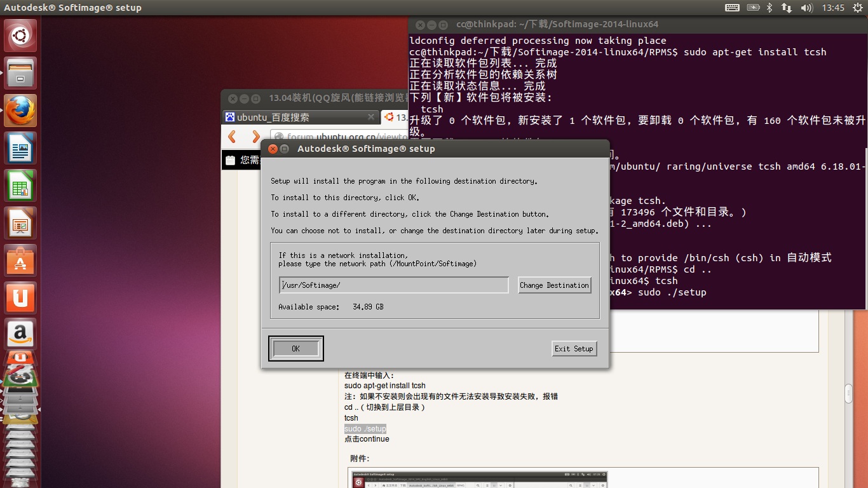The height and width of the screenshot is (488, 868).
Task: Close the ubuntu_百度搜索 tab
Action: (x=372, y=117)
